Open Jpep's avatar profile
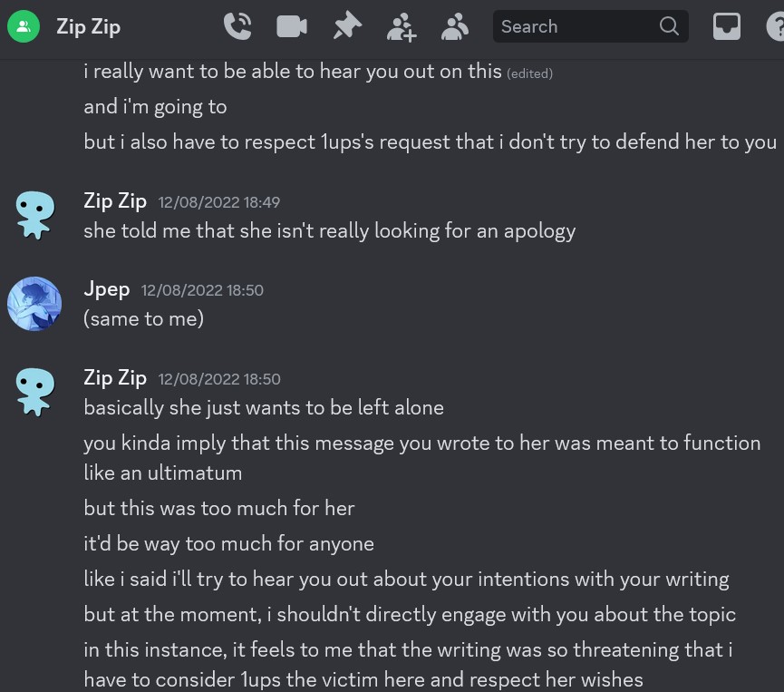Viewport: 784px width, 692px height. point(34,304)
